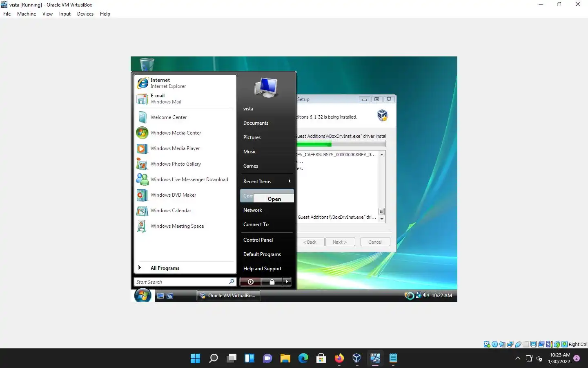Open File Explorer from host taskbar

pyautogui.click(x=285, y=359)
